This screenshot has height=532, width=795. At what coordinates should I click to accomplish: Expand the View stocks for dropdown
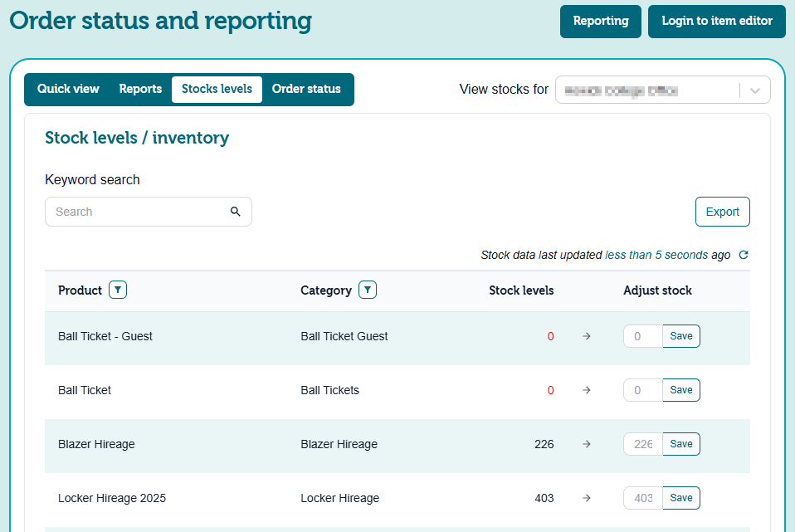click(754, 90)
